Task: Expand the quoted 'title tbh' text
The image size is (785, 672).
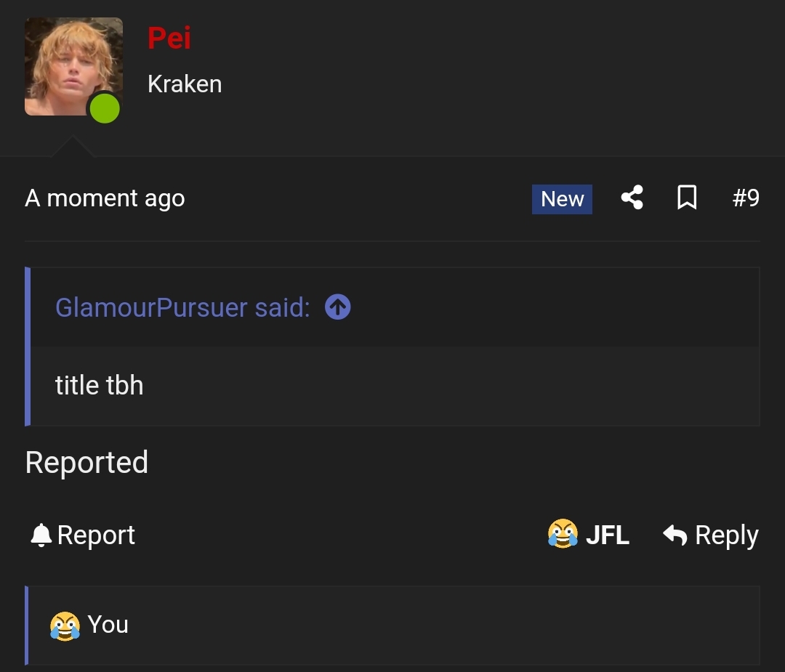Action: (100, 385)
